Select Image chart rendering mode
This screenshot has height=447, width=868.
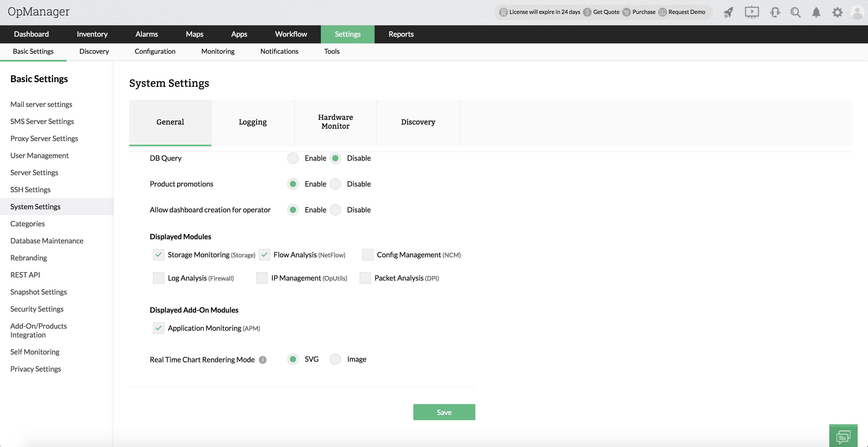[x=335, y=359]
